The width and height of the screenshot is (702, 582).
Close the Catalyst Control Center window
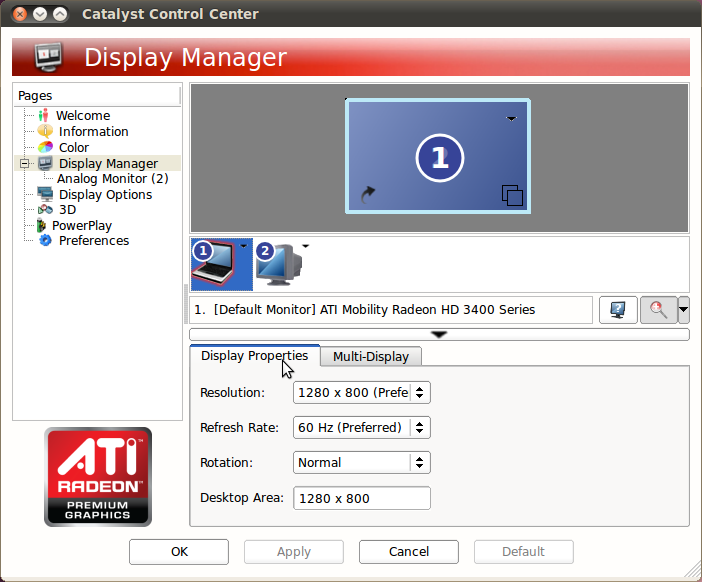[x=20, y=14]
